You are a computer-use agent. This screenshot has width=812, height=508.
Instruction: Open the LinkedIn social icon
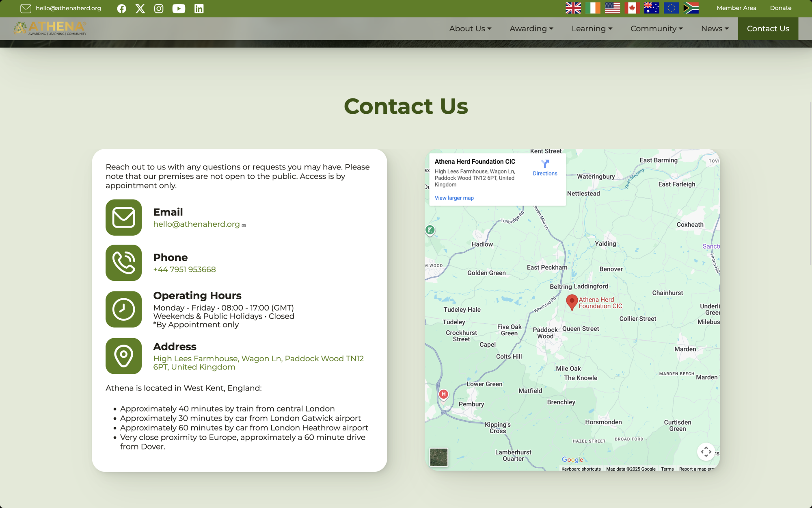(x=199, y=9)
